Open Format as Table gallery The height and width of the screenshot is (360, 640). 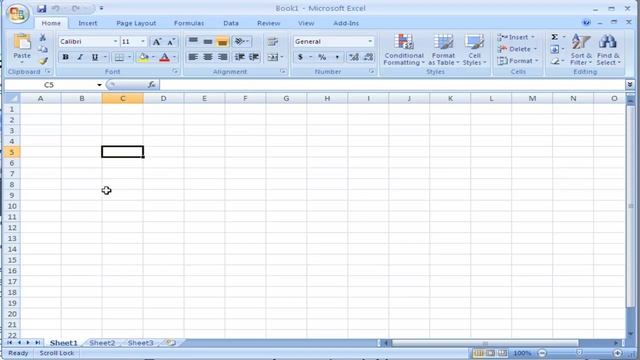(x=444, y=50)
